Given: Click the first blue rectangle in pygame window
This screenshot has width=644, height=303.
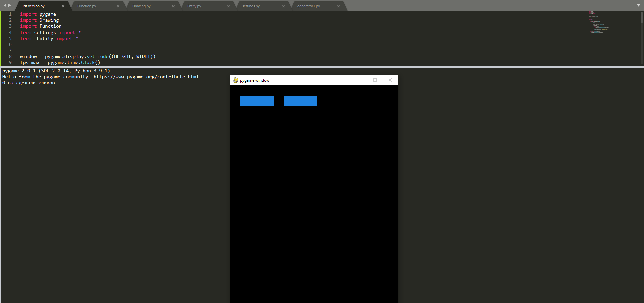Looking at the screenshot, I should click(257, 101).
